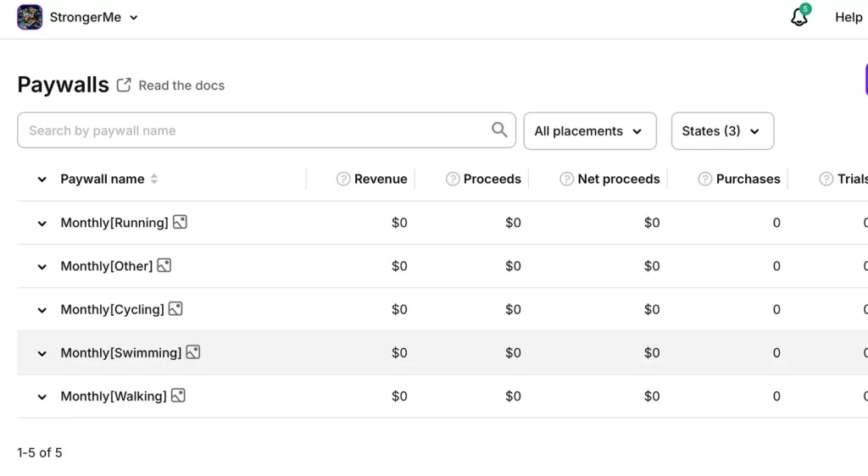
Task: Open the Help menu
Action: coord(848,17)
